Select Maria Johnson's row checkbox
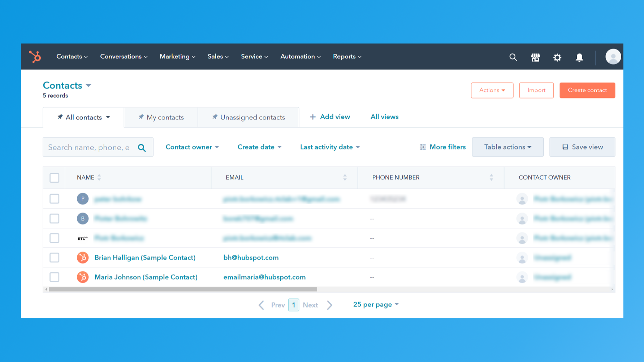644x362 pixels. point(54,277)
